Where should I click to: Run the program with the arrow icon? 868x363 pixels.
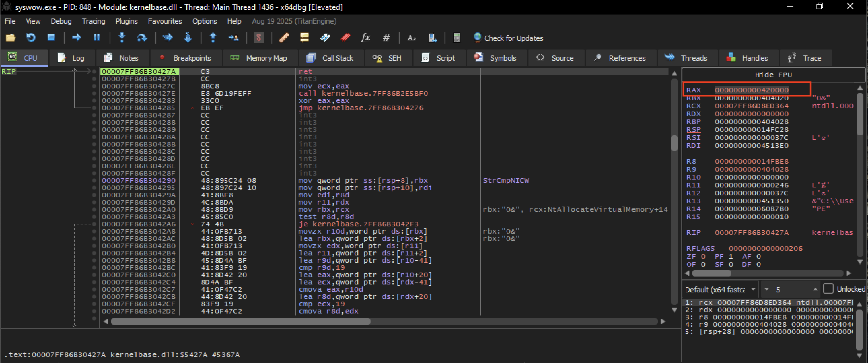pos(77,38)
